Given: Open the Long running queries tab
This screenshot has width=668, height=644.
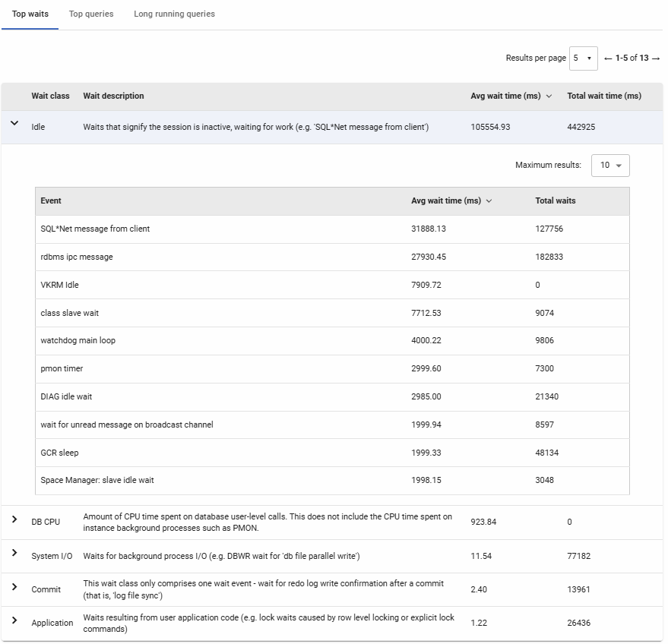Looking at the screenshot, I should pos(174,14).
